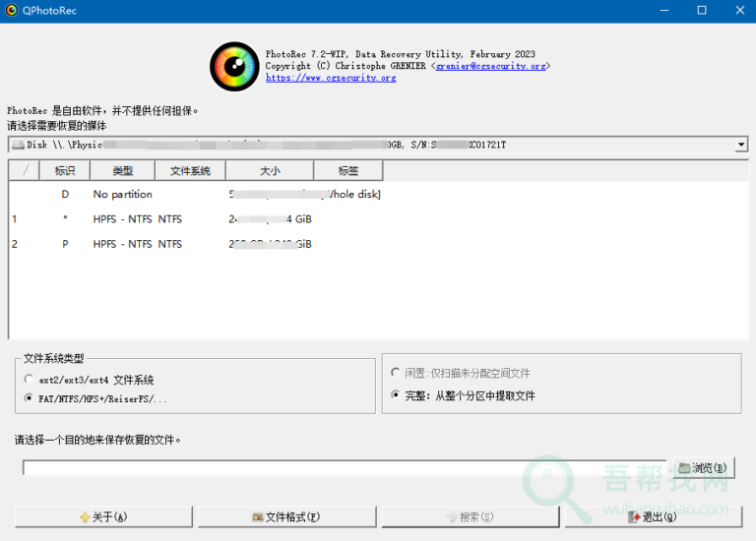Sort by 文件系统 column header
756x541 pixels.
click(x=190, y=171)
